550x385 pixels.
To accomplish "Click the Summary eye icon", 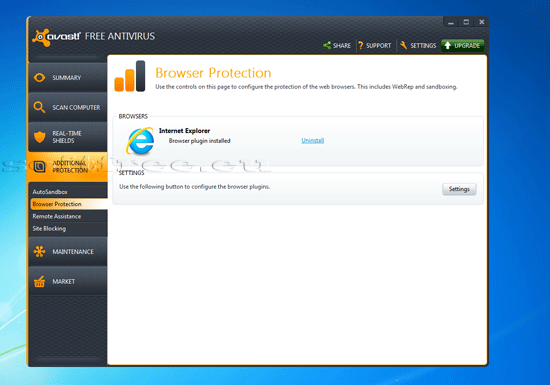I will (x=39, y=77).
